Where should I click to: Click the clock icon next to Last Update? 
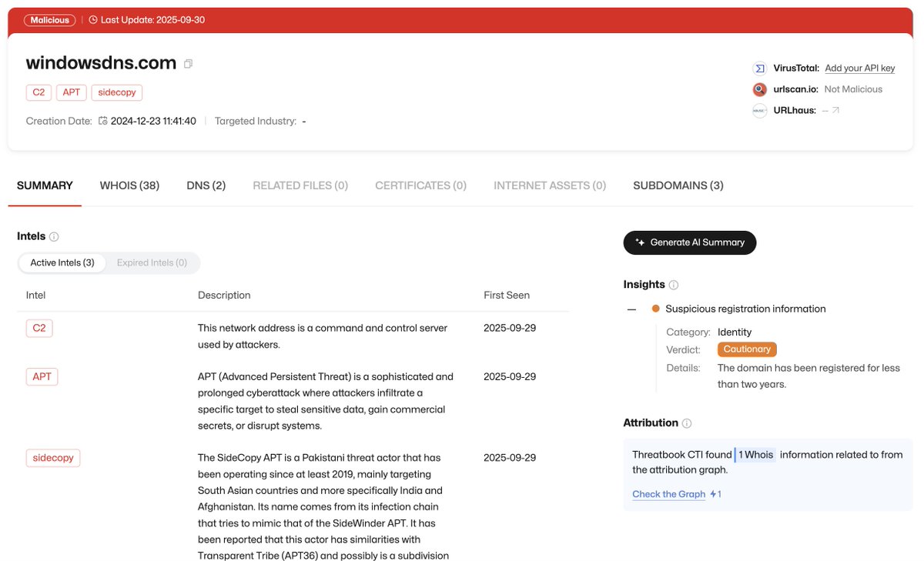93,20
